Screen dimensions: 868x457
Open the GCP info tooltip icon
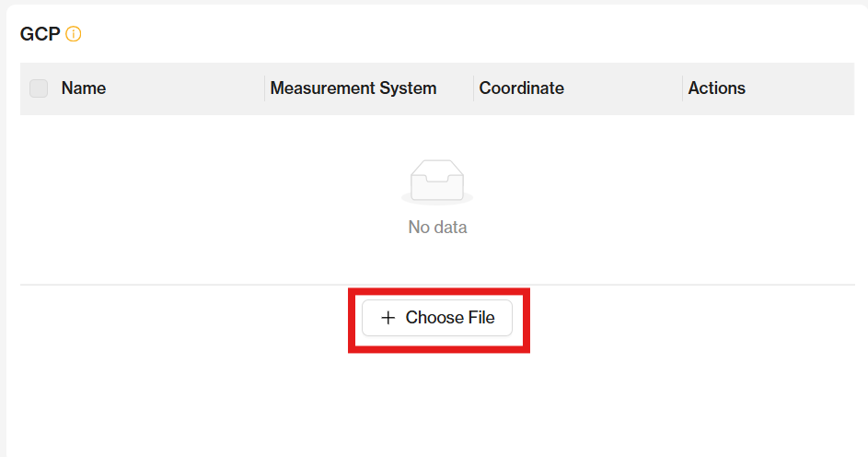73,34
